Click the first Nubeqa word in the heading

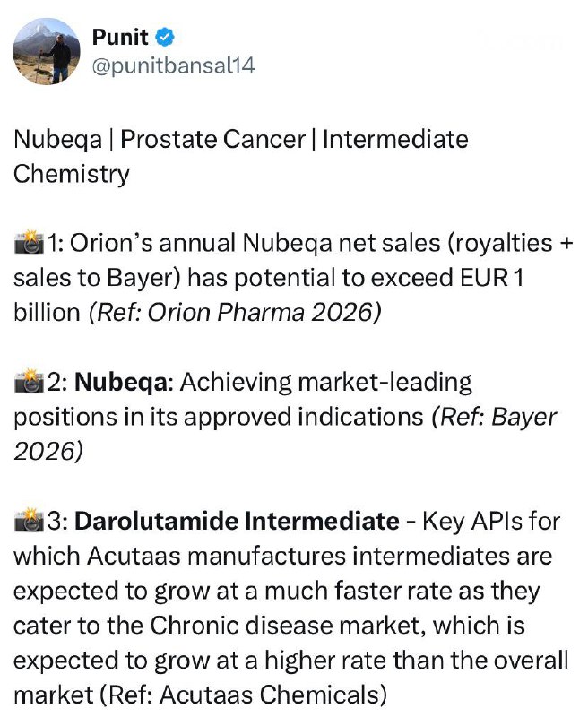(x=58, y=140)
